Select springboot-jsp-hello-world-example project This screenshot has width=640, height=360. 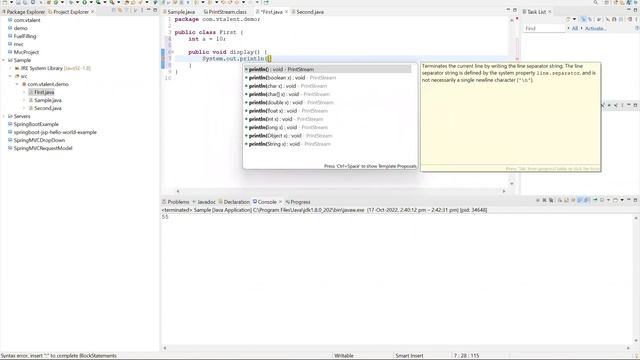pyautogui.click(x=55, y=132)
